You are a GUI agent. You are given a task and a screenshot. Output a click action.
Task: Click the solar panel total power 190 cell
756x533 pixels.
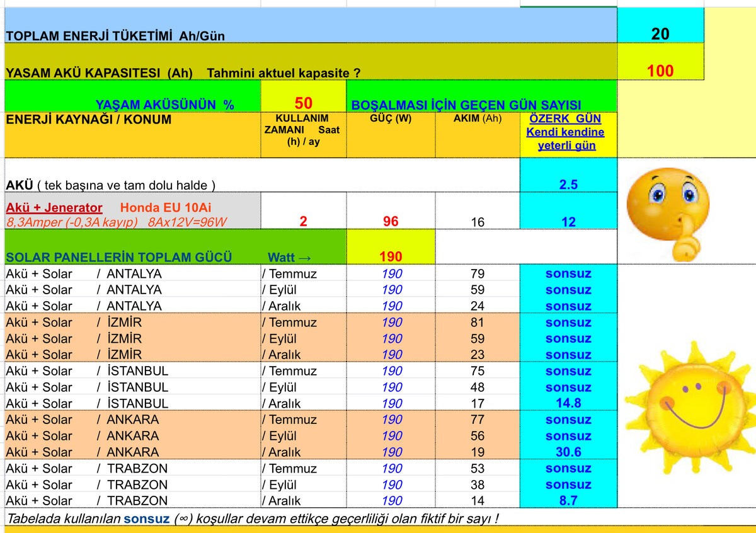tap(391, 256)
